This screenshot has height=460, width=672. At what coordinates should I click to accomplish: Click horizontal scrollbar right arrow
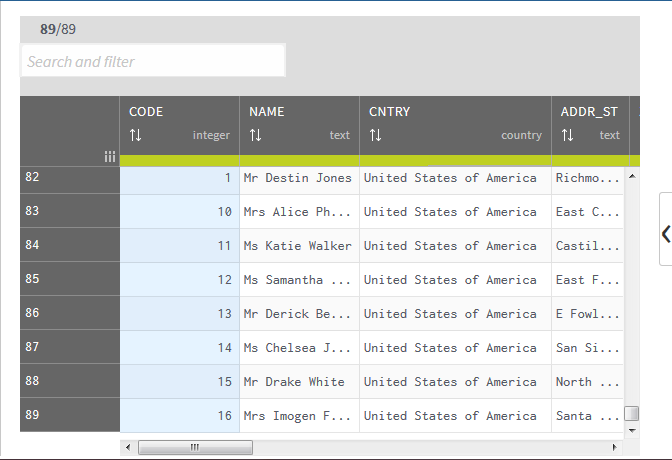(615, 448)
